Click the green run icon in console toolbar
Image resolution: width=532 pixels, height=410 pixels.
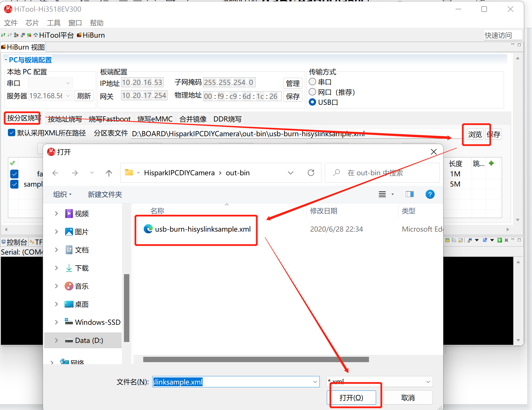pos(500,240)
